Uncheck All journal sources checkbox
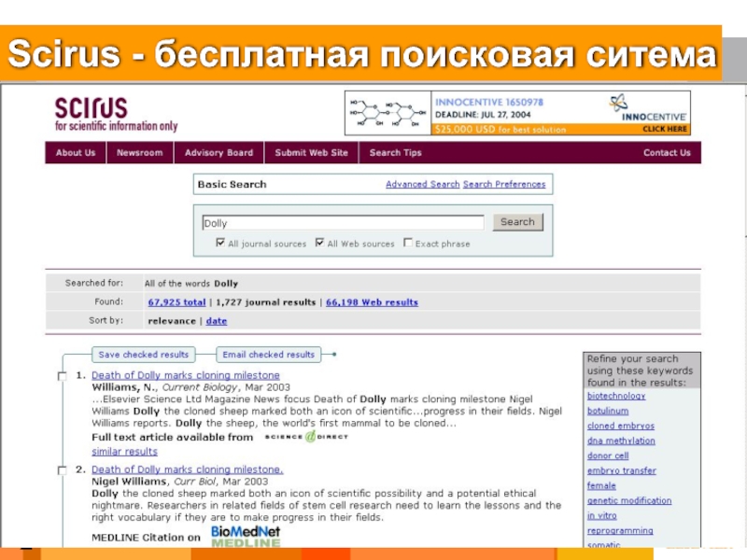Viewport: 747px width, 560px height. pos(220,243)
